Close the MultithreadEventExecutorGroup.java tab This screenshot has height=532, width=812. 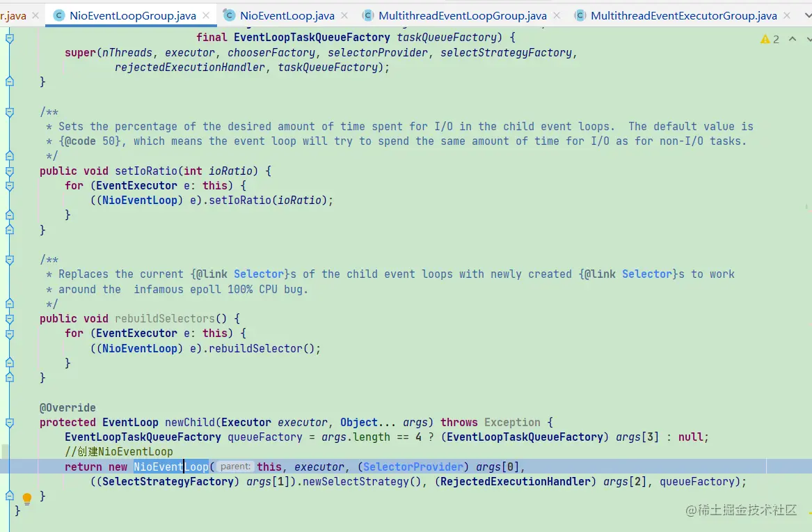(x=787, y=15)
